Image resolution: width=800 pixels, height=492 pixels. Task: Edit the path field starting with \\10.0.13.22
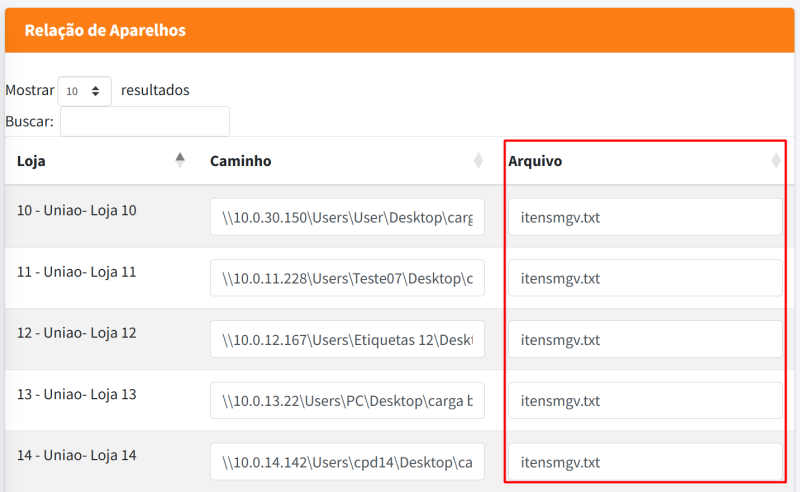pyautogui.click(x=347, y=401)
